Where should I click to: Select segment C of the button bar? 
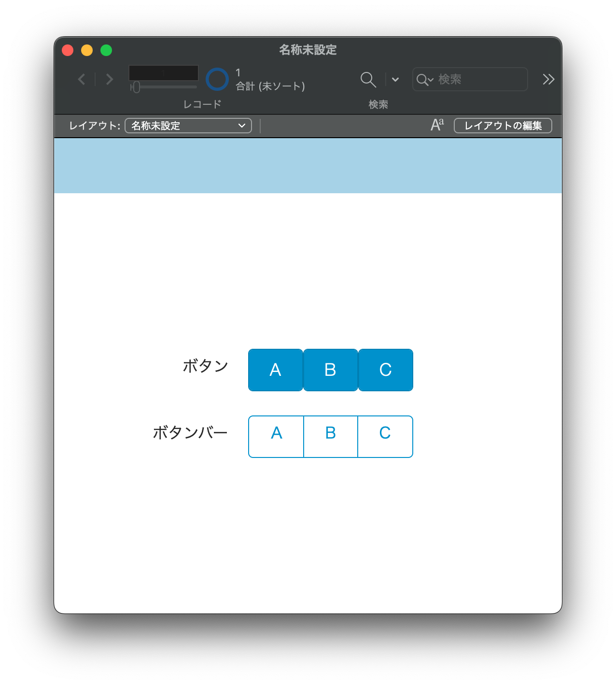(385, 437)
